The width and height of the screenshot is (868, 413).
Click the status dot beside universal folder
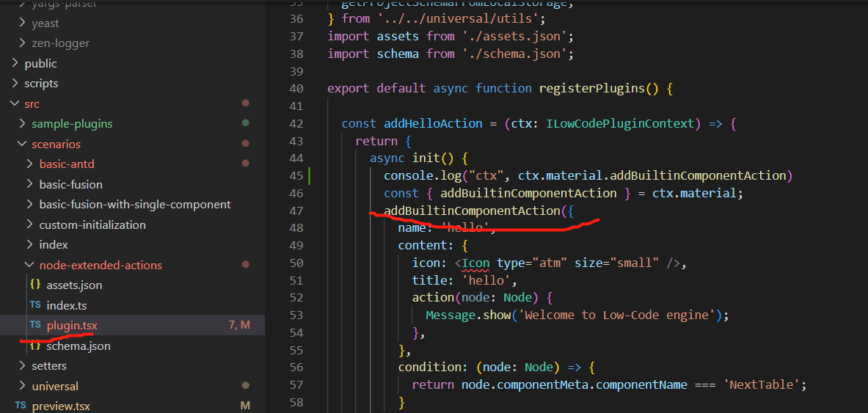coord(245,385)
